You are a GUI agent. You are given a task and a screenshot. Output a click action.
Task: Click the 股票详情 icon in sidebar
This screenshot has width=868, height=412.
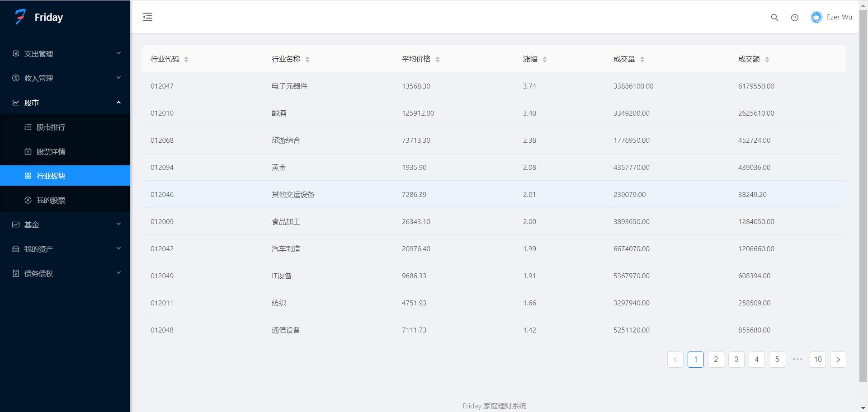coord(28,151)
